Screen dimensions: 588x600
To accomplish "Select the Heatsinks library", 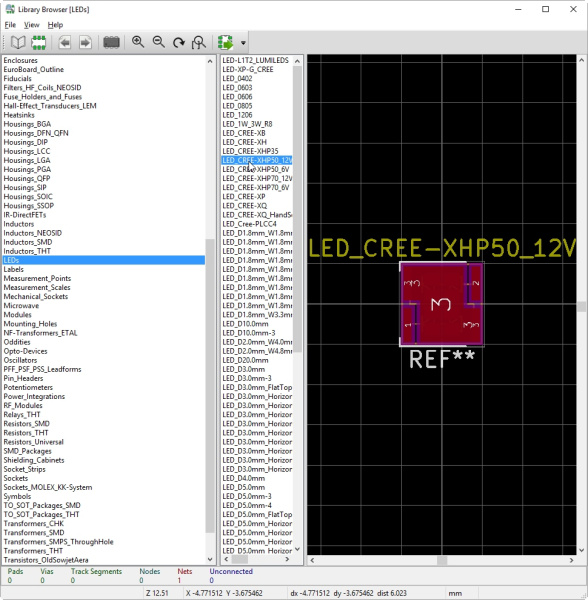I will pos(19,115).
